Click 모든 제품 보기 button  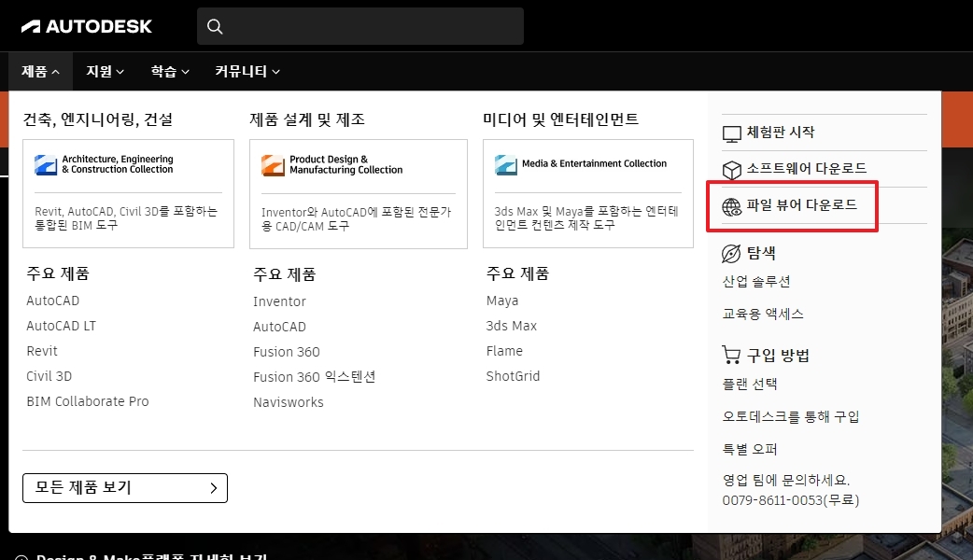(x=125, y=488)
